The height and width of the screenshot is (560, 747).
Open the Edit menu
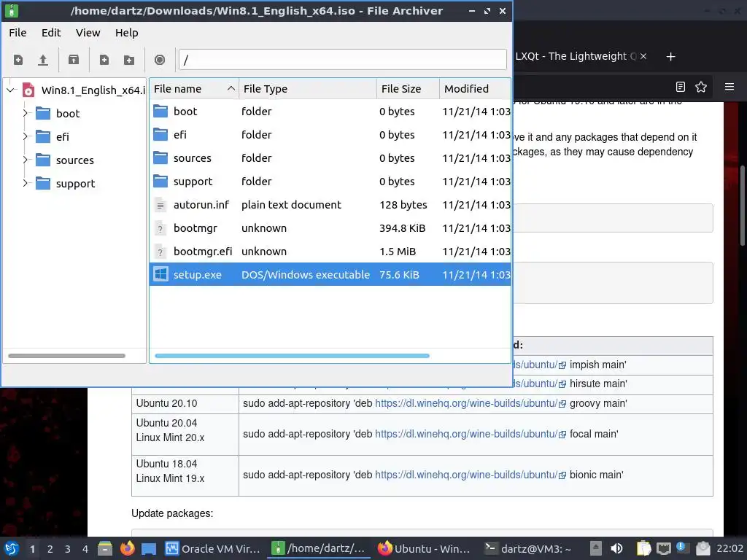pos(51,33)
